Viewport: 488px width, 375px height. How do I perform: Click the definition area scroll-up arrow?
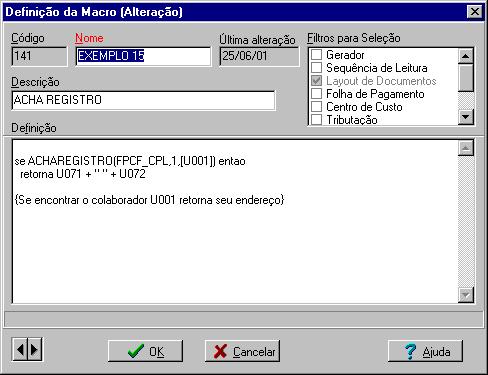point(466,148)
